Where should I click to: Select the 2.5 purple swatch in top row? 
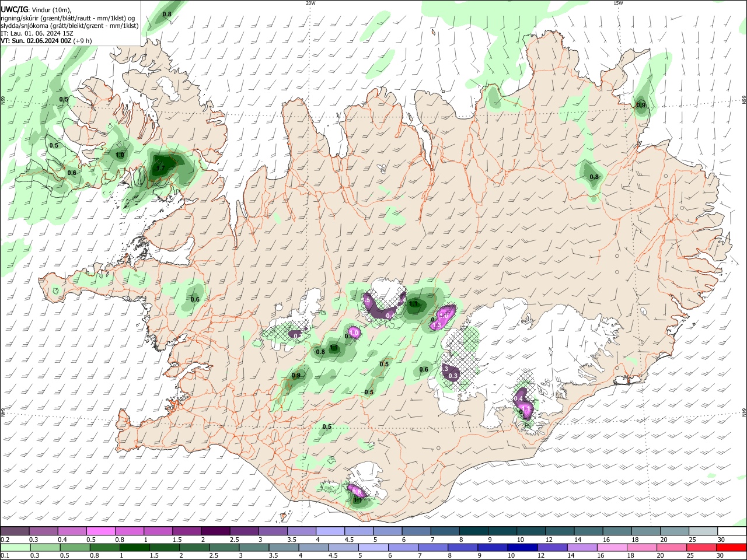tap(244, 531)
